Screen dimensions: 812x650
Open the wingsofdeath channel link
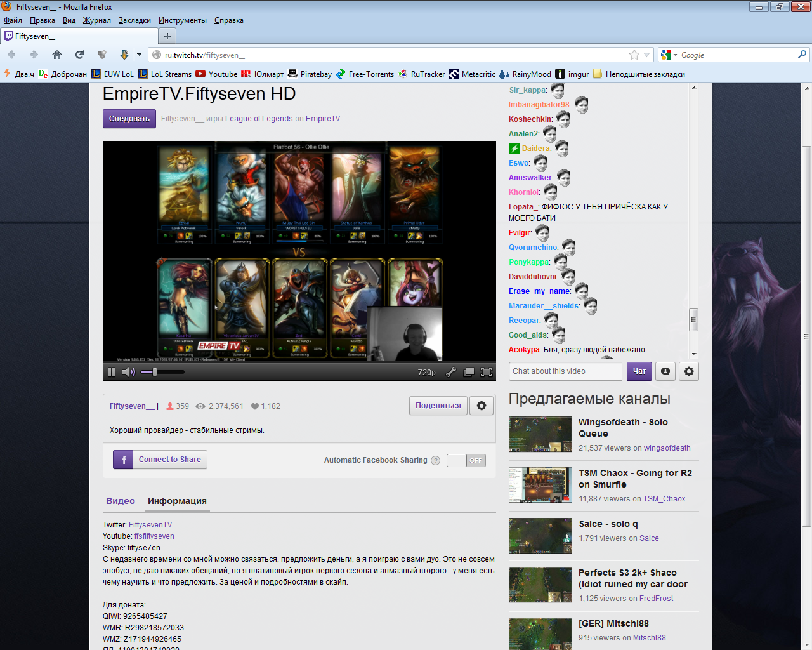click(x=667, y=448)
